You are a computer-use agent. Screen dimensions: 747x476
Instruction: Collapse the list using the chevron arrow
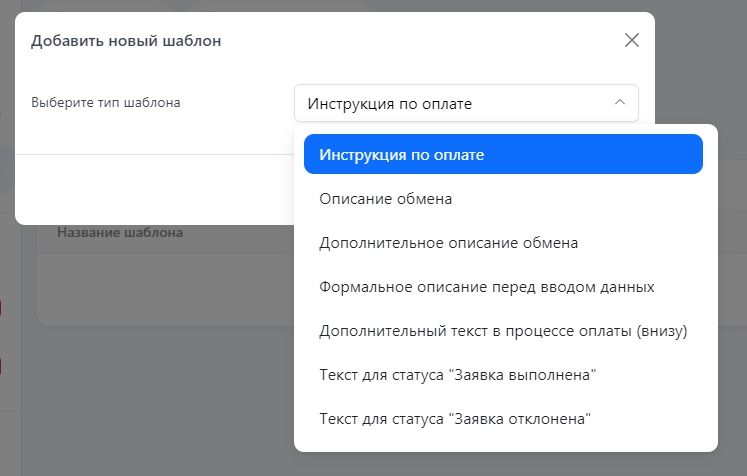click(x=619, y=103)
